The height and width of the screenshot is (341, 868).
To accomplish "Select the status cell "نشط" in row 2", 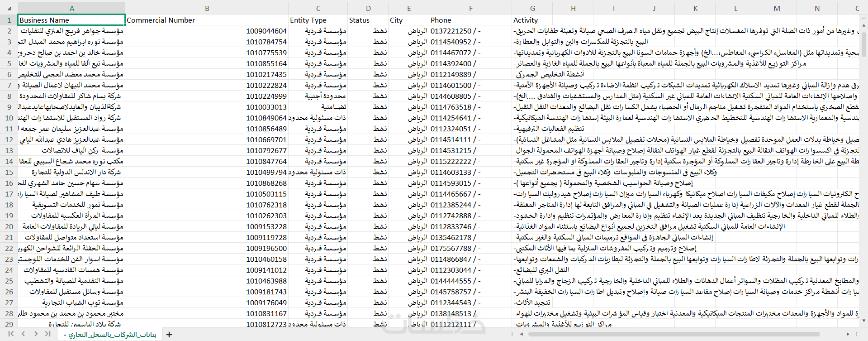I will [x=368, y=31].
